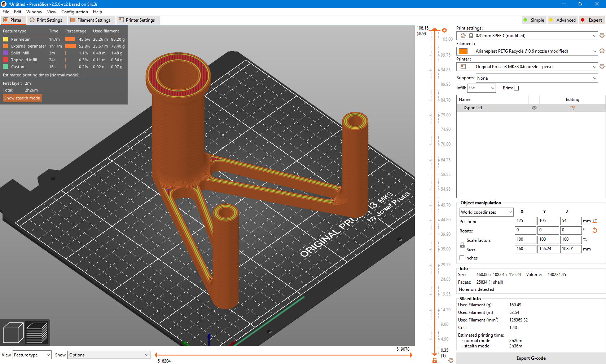The image size is (606, 364).
Task: Open print settings gear icon
Action: (602, 35)
